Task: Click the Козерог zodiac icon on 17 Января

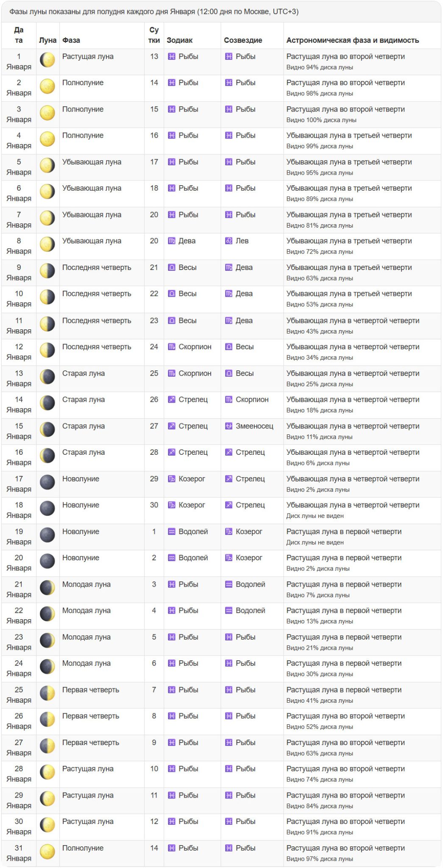Action: 172,479
